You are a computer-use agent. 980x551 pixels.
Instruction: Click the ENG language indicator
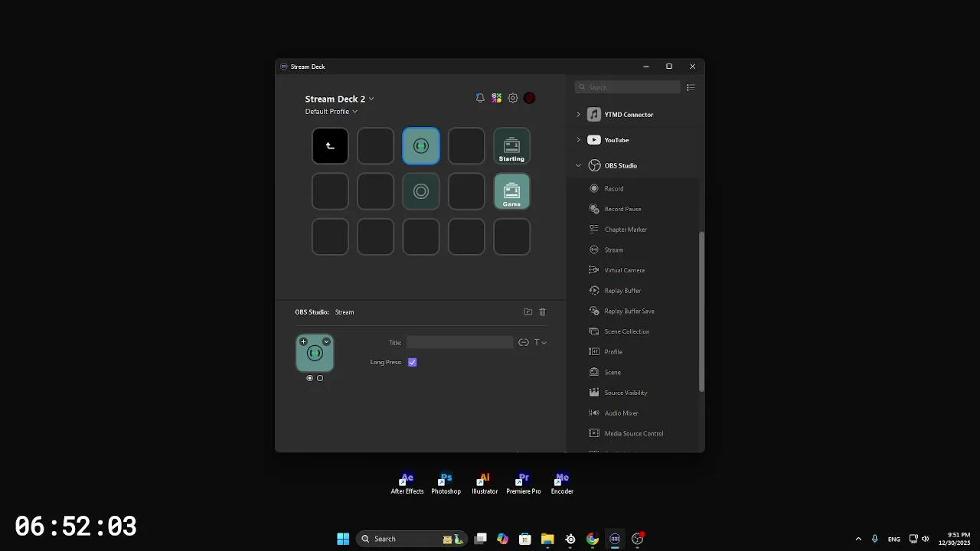click(x=894, y=540)
